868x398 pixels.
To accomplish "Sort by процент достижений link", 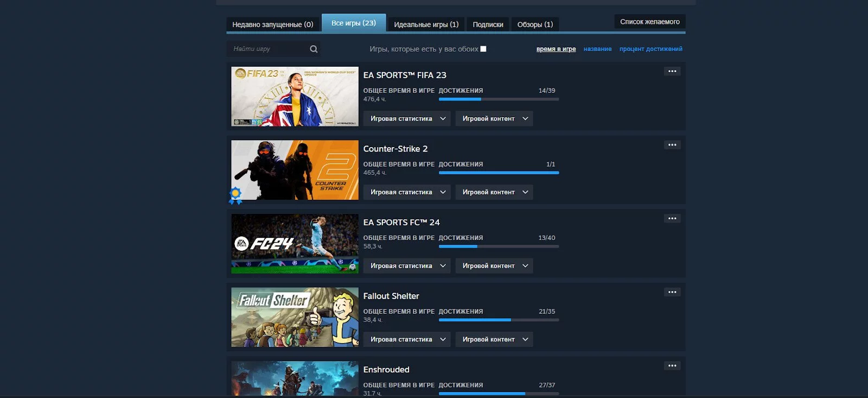I will pyautogui.click(x=650, y=49).
